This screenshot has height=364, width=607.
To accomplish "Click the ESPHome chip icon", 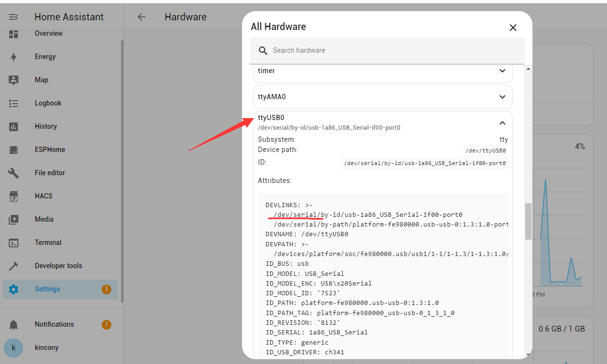I will (14, 150).
